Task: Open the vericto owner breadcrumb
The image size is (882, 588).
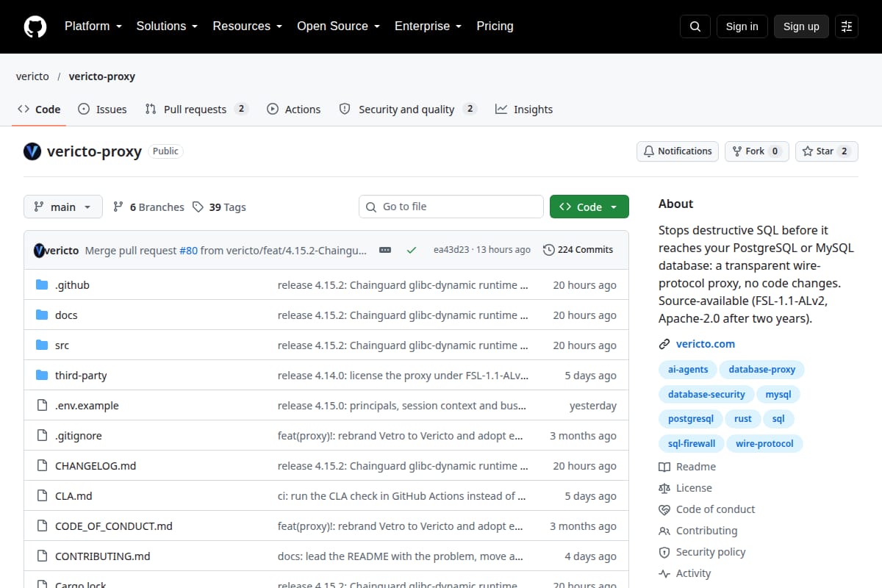Action: tap(32, 76)
